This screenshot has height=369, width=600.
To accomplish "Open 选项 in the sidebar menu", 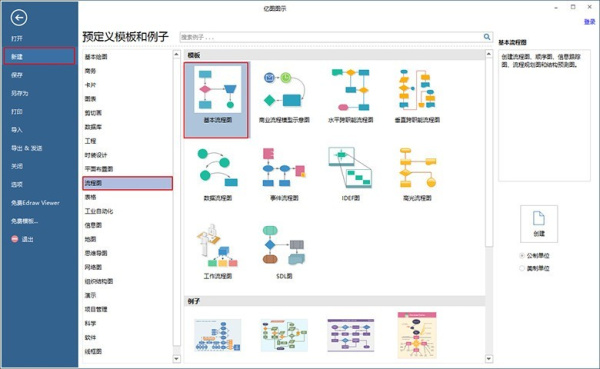I will click(16, 184).
